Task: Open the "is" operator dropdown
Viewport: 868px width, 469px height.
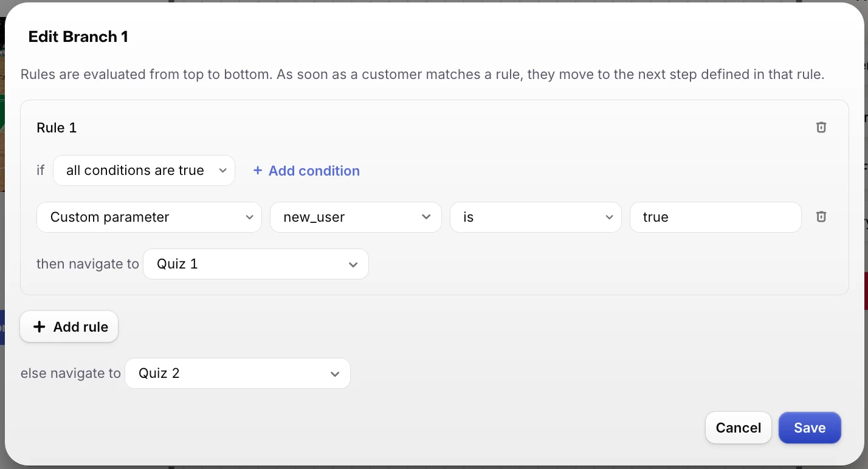Action: (535, 217)
